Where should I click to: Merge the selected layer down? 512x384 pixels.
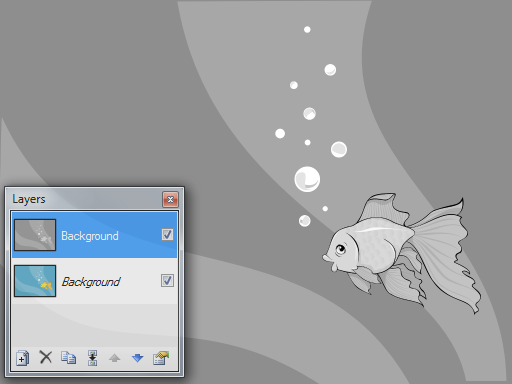tap(92, 358)
